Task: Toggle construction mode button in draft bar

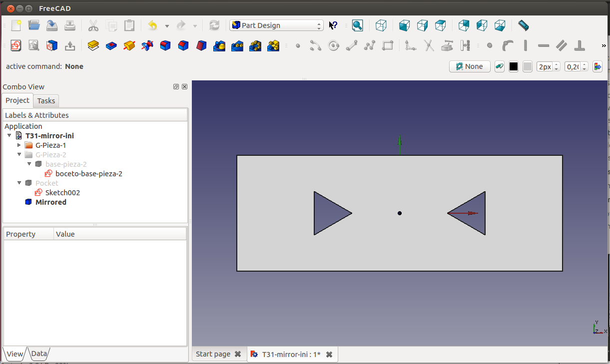Action: (499, 66)
